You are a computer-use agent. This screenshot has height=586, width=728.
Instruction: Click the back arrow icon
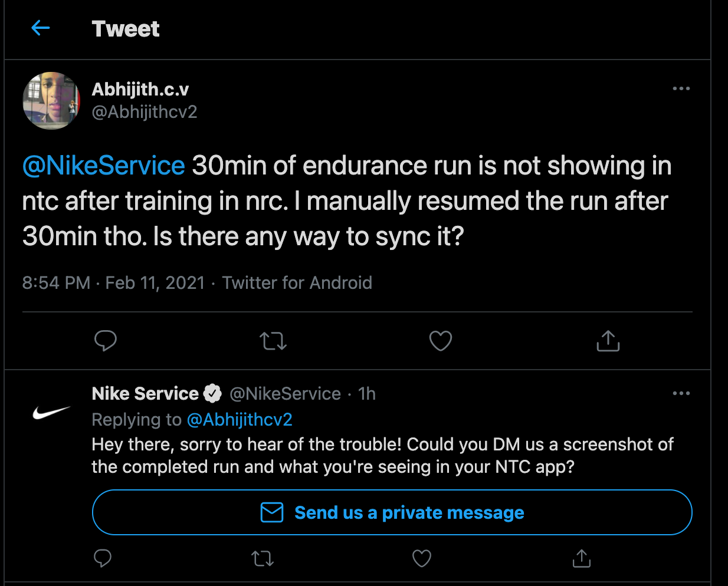click(40, 28)
